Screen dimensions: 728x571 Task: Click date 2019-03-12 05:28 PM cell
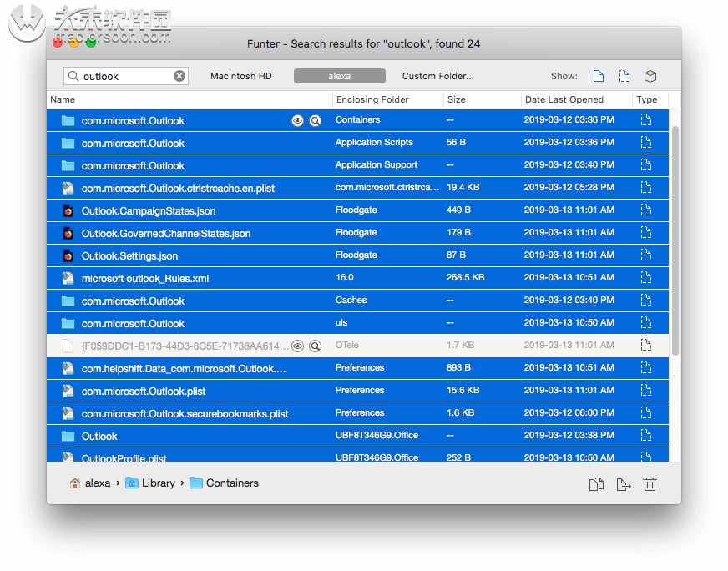tap(569, 188)
